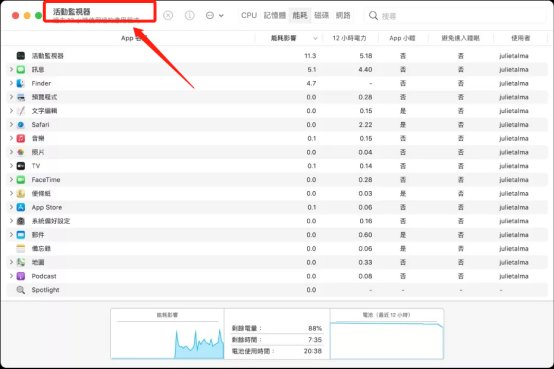Click the Finder face icon in list

click(21, 83)
